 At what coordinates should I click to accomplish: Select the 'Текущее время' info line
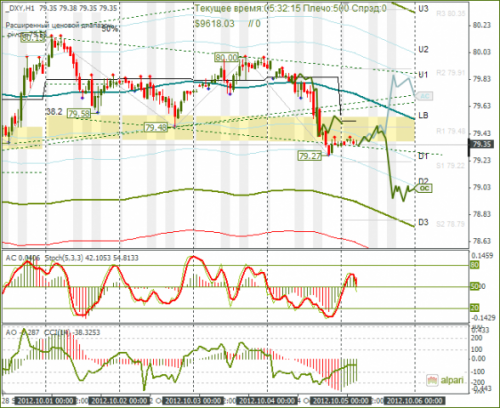(x=290, y=8)
